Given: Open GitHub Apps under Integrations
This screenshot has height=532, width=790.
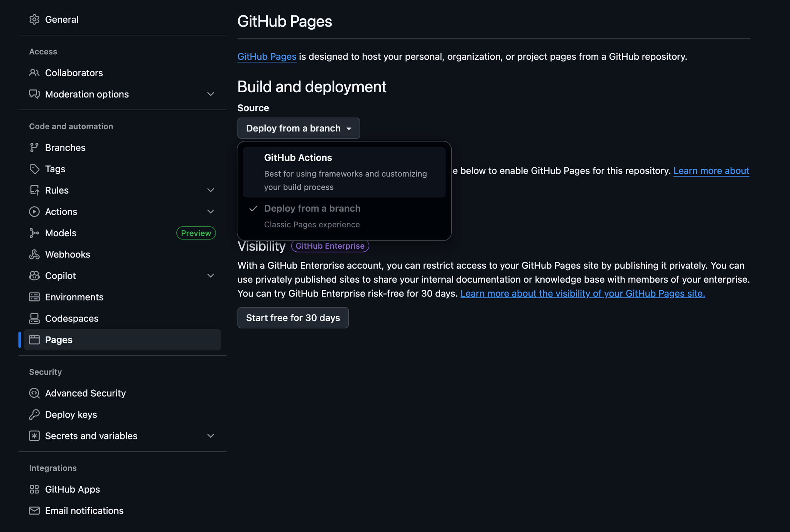Looking at the screenshot, I should click(73, 489).
